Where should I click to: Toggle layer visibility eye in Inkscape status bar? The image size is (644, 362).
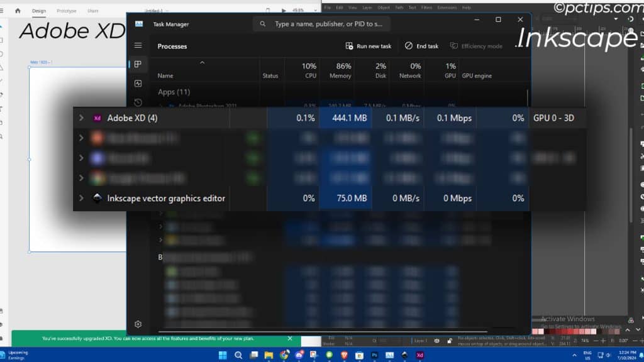[x=436, y=341]
